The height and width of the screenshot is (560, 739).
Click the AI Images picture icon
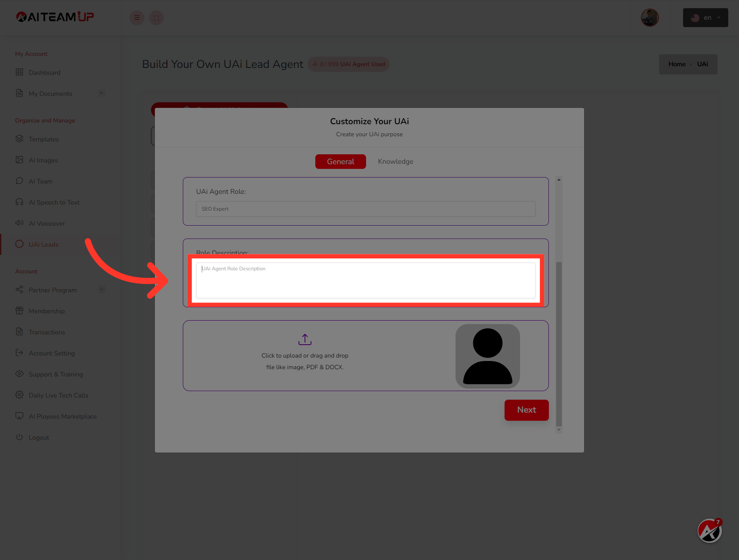tap(19, 160)
